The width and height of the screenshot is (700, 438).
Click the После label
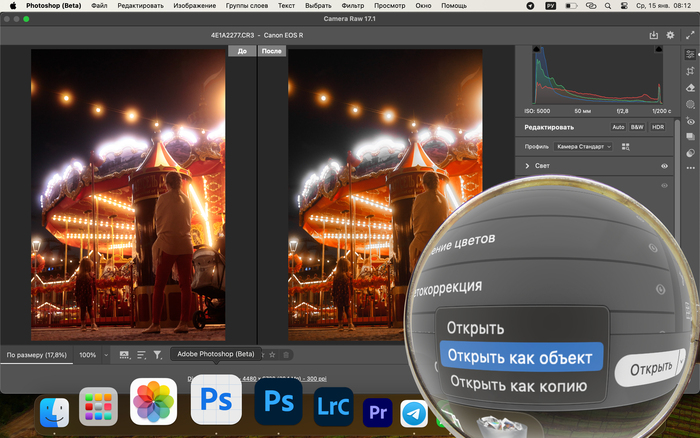tap(271, 51)
